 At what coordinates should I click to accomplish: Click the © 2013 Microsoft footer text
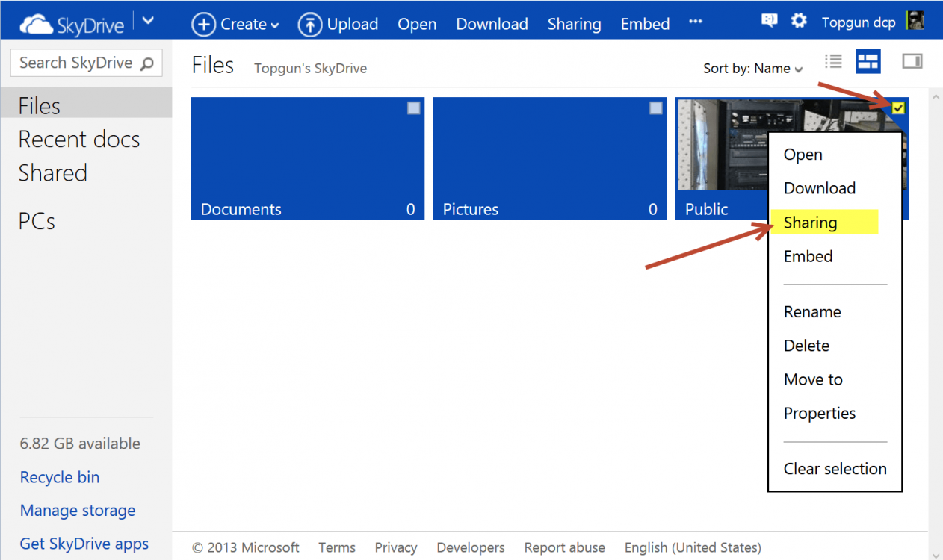(x=246, y=547)
